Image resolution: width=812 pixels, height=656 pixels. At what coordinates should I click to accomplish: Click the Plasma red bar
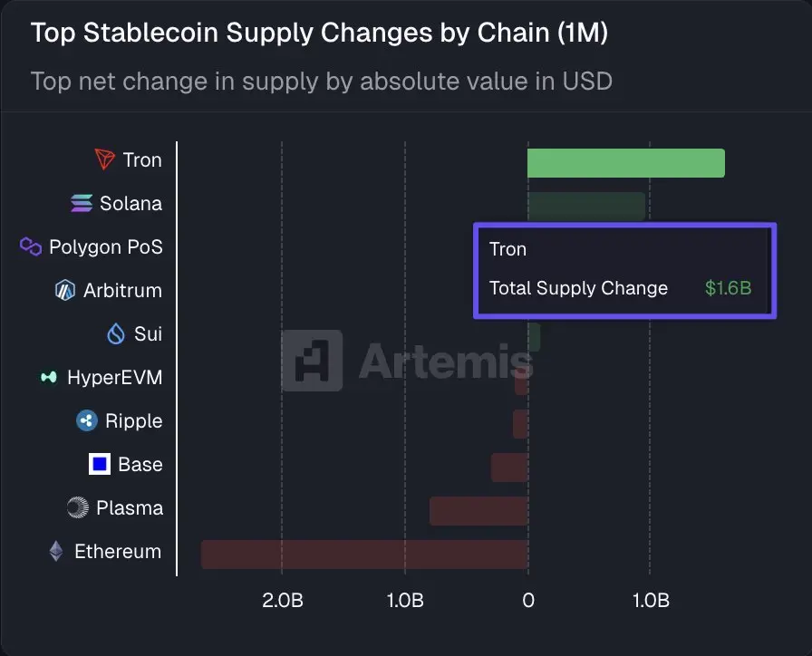click(478, 511)
